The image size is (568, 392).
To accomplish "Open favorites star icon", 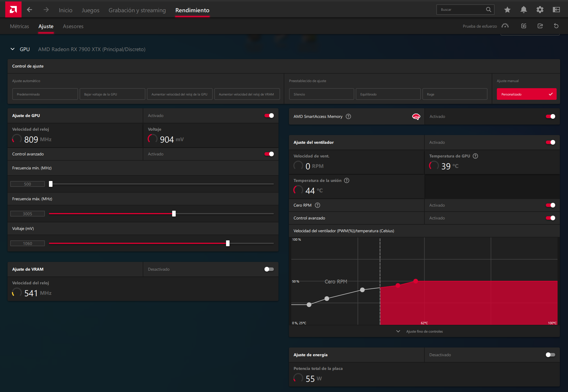I will point(507,10).
